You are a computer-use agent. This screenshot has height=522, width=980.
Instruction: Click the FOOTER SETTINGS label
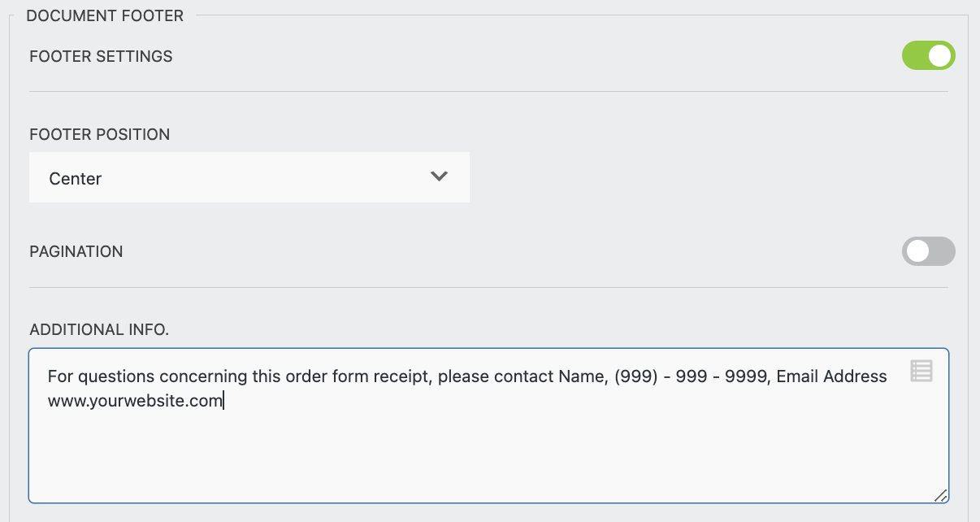(x=101, y=56)
